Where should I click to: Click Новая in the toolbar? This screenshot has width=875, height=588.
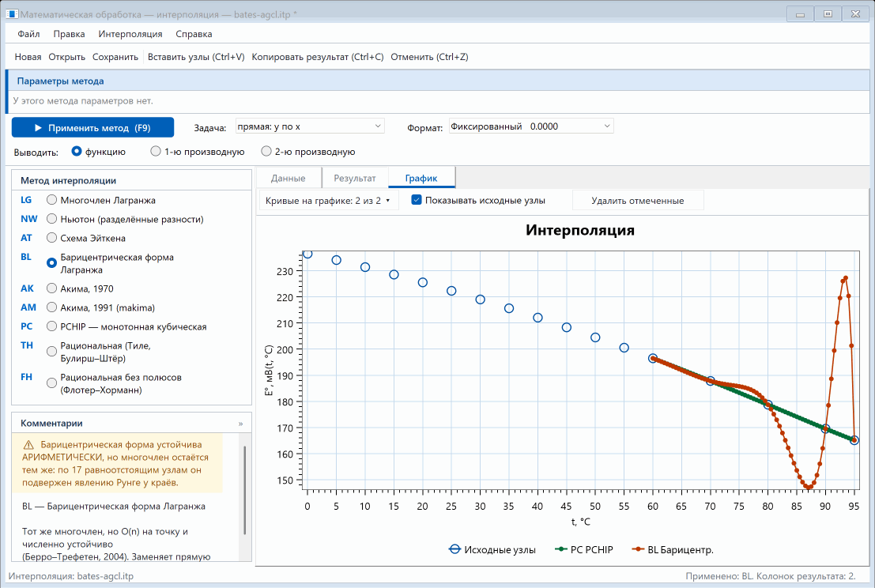coord(28,57)
